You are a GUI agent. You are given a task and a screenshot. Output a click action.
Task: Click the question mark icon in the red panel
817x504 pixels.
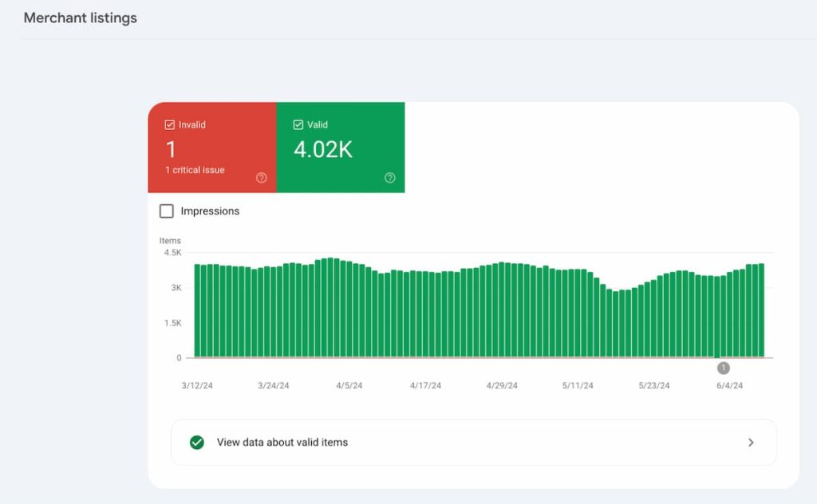pos(261,177)
